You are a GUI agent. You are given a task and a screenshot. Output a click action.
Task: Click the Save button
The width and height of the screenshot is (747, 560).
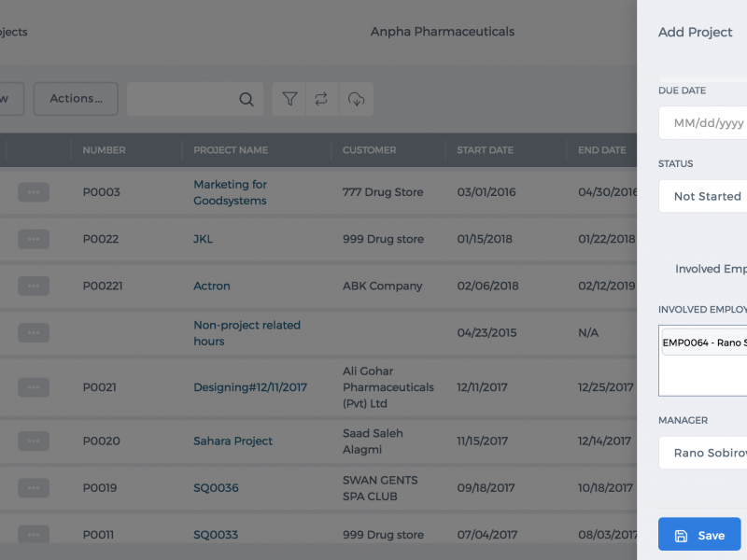coord(699,534)
